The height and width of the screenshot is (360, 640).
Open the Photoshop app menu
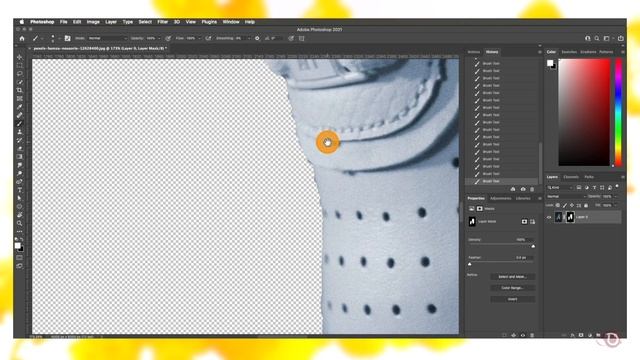pos(42,22)
